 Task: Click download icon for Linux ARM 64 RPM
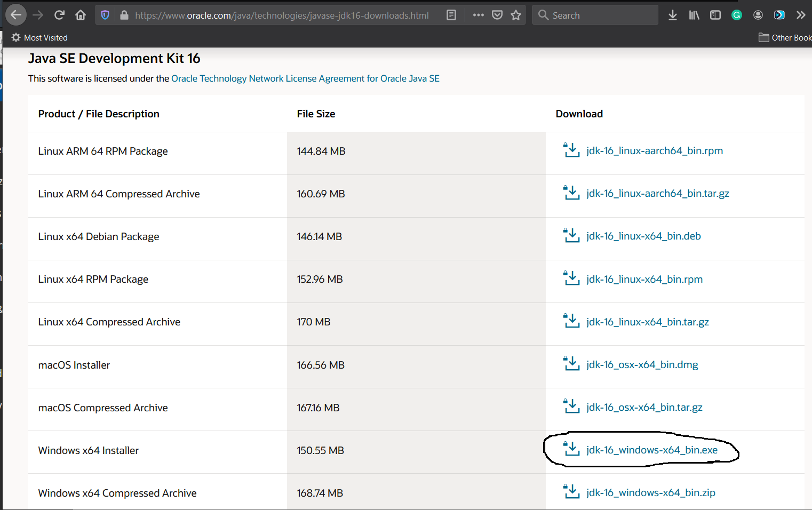tap(571, 150)
